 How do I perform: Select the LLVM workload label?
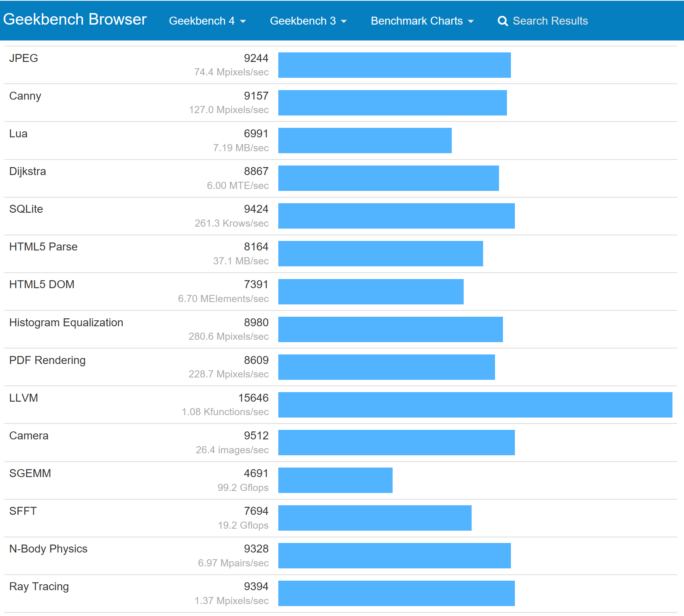tap(23, 398)
